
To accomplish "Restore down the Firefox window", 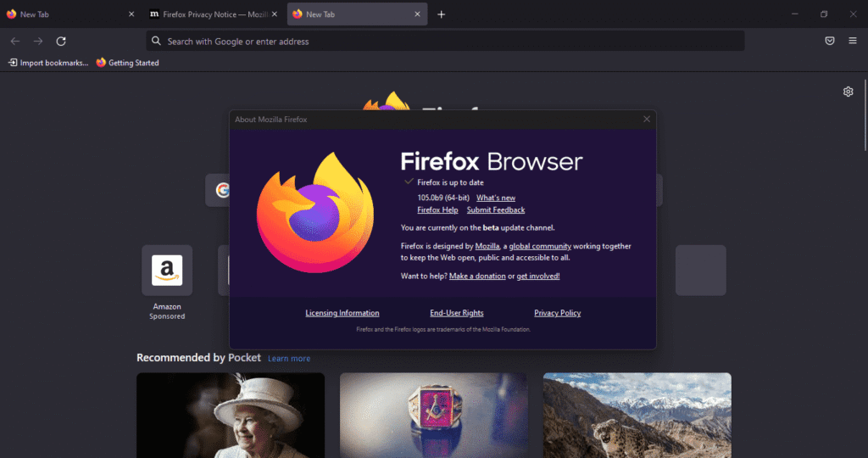I will (824, 14).
